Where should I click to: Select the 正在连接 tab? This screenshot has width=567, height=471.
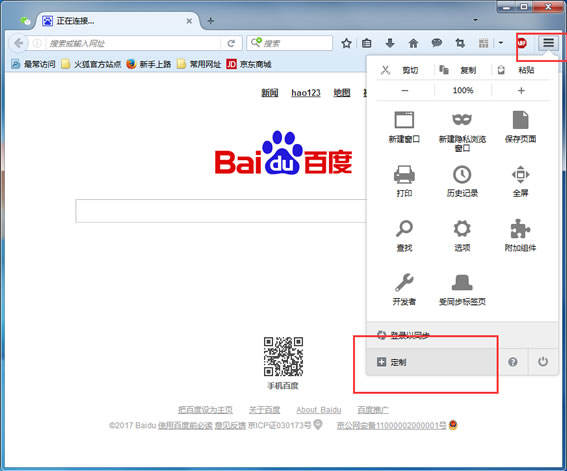point(117,21)
